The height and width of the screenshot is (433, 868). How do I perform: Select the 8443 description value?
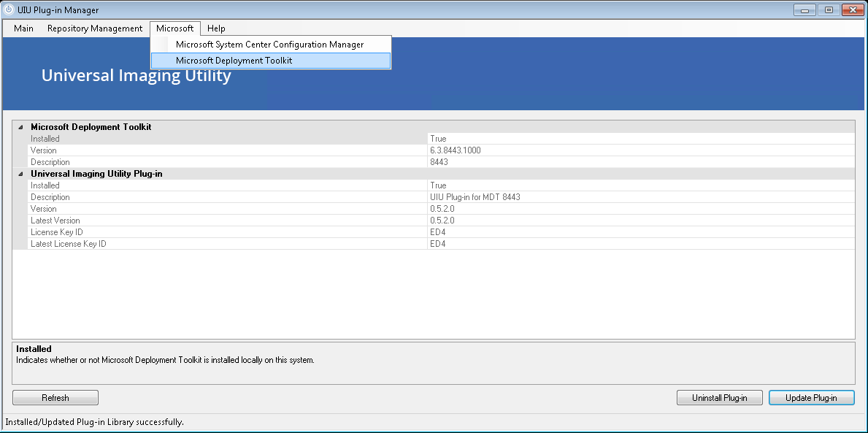click(439, 162)
